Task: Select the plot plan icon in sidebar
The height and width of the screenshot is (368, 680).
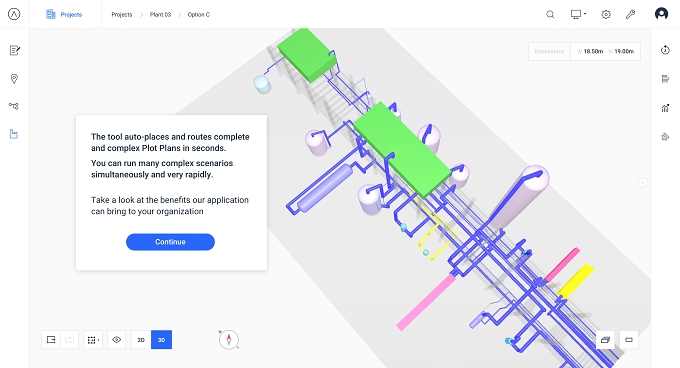Action: [14, 134]
